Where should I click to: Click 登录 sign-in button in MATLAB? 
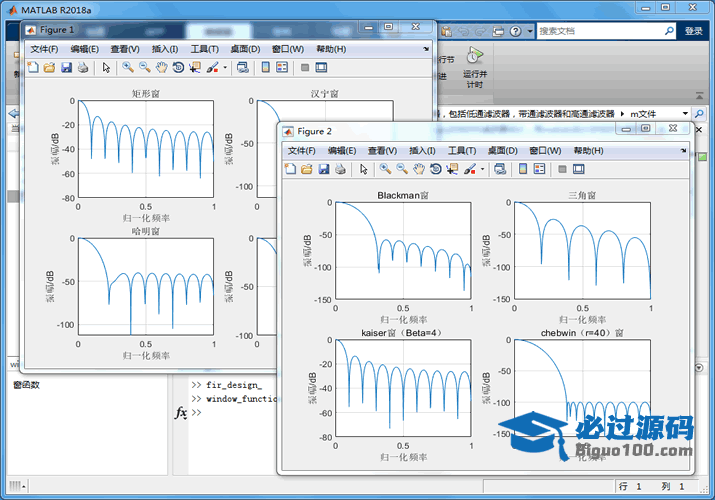[x=694, y=31]
